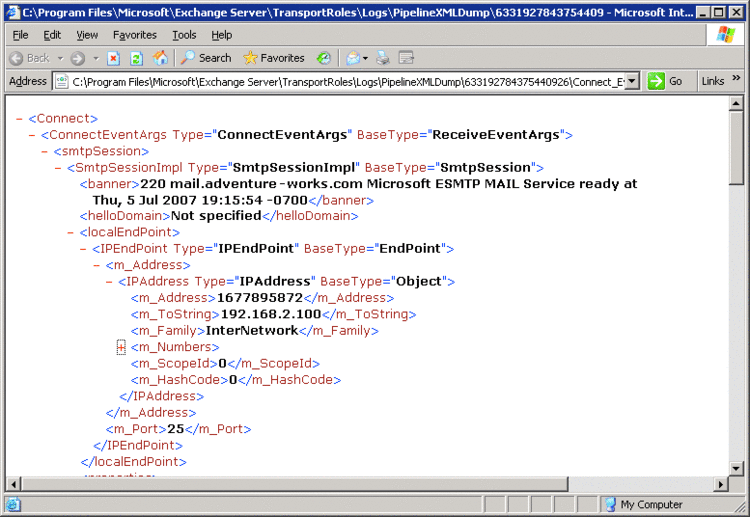Click the Stop loading icon
750x517 pixels.
click(113, 58)
